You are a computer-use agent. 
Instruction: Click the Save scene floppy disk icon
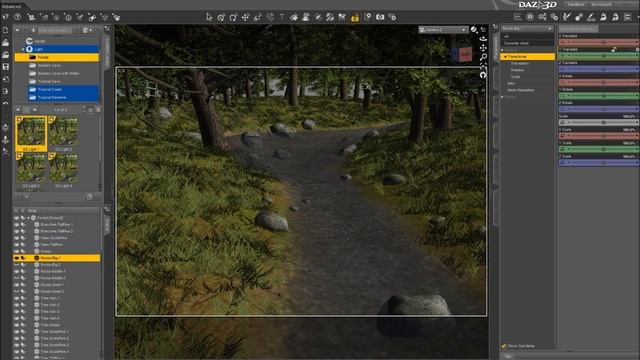5,66
